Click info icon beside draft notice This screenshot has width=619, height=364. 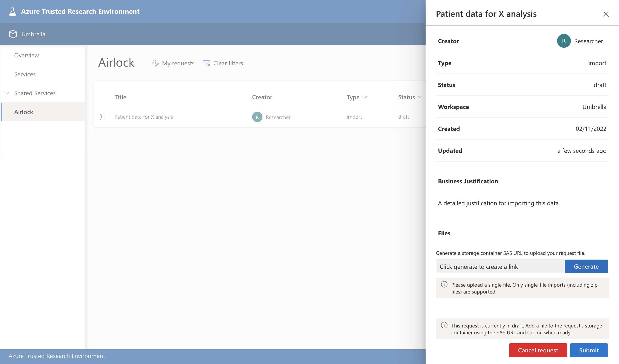pos(444,325)
